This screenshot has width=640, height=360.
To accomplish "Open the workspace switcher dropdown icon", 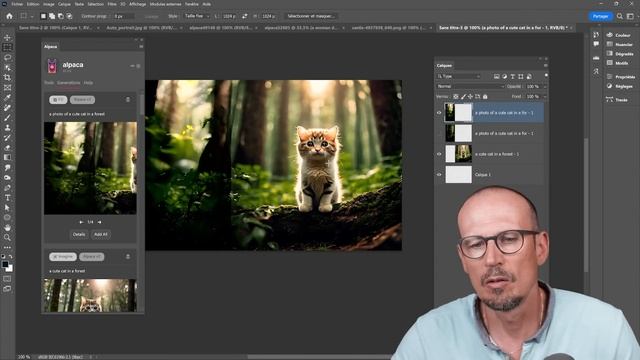I will [x=630, y=16].
